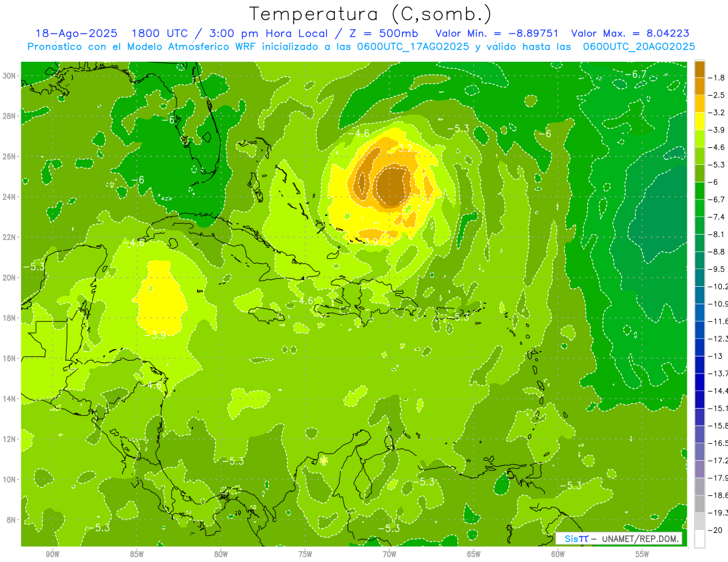Click the "8N" latitude axis label
This screenshot has width=728, height=562.
tap(11, 520)
